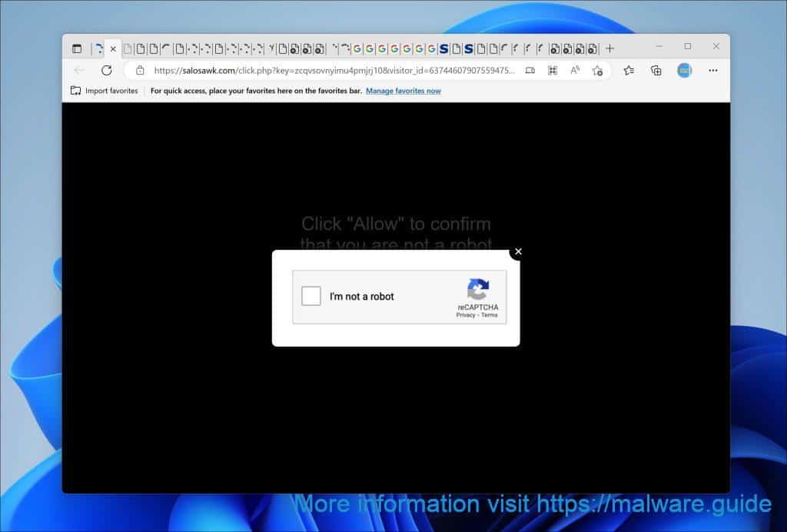Viewport: 787px width, 532px height.
Task: Open the immersive reader icon in address bar
Action: pos(530,70)
